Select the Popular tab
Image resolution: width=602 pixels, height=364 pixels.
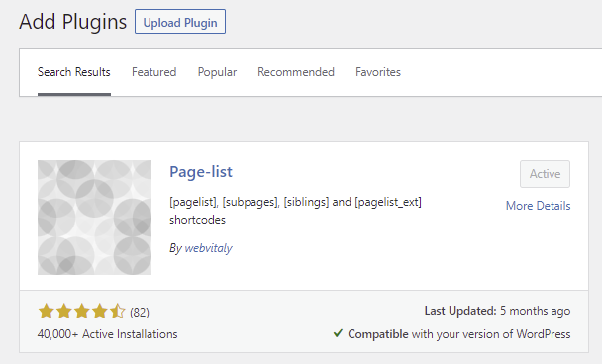tap(217, 72)
